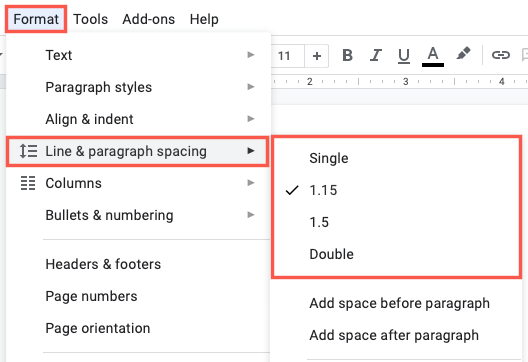The height and width of the screenshot is (362, 528).
Task: Expand arrow next to Text
Action: (251, 55)
